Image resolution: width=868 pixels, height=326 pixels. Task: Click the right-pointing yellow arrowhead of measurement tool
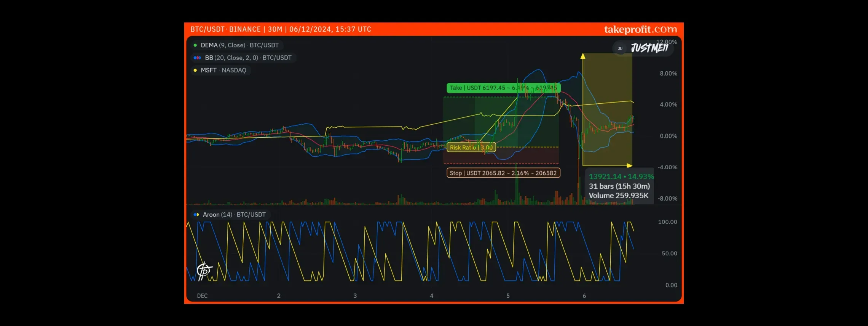[x=629, y=165]
